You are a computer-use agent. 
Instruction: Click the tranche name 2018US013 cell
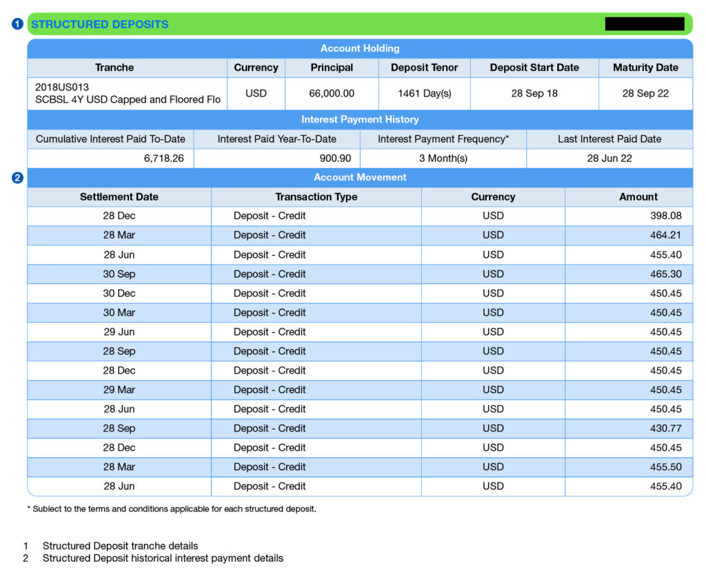pos(128,93)
